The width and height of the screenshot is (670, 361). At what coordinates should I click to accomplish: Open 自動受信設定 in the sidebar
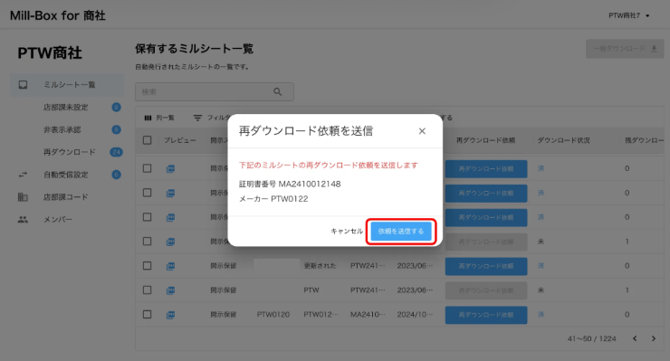point(67,174)
